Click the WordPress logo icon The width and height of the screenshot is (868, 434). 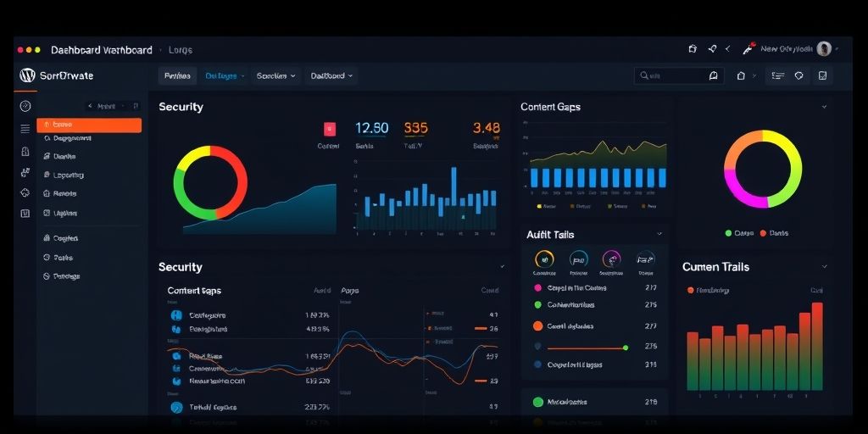coord(27,75)
